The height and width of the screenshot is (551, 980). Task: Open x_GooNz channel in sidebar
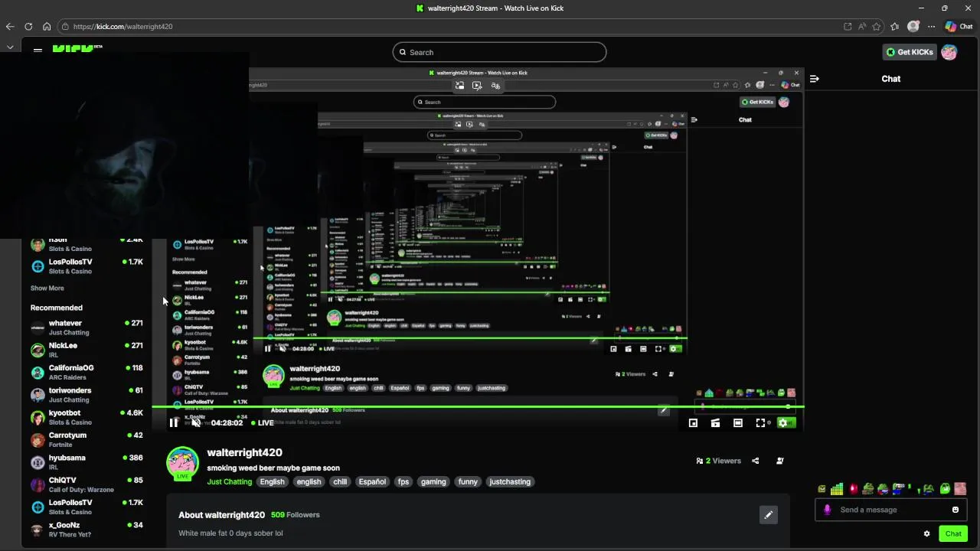87,530
